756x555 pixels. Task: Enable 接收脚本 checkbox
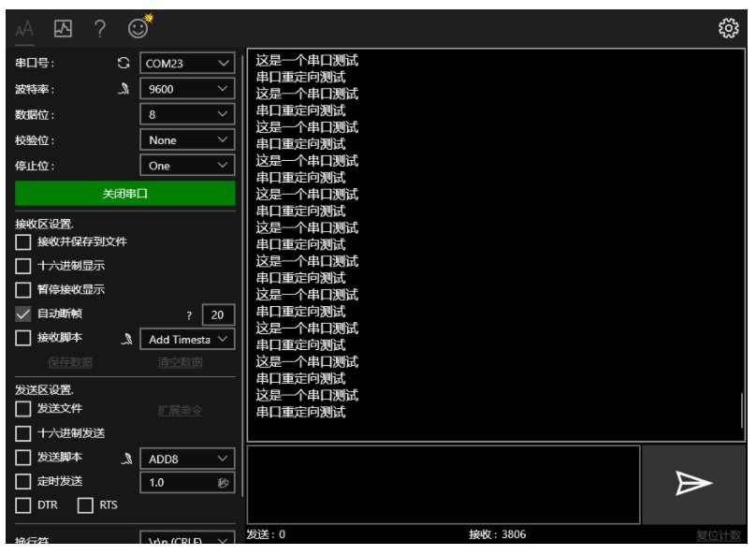pyautogui.click(x=23, y=338)
